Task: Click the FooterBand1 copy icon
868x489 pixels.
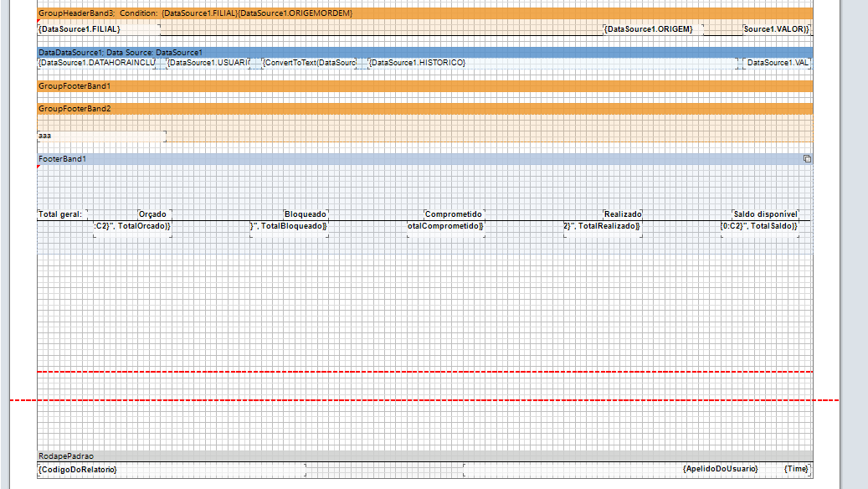Action: click(x=807, y=159)
